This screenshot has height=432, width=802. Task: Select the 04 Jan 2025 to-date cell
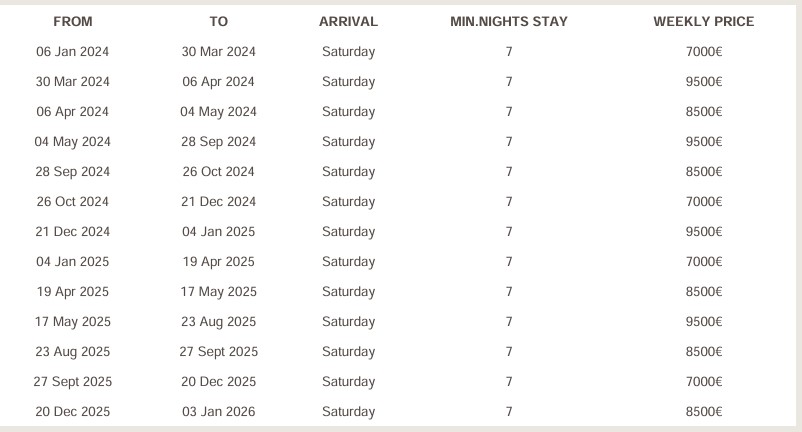[218, 232]
